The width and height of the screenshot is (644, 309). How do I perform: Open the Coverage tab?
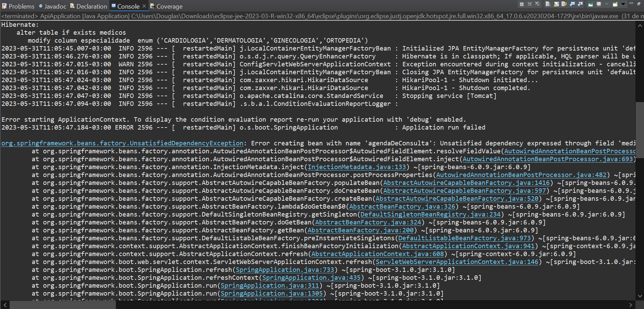166,6
